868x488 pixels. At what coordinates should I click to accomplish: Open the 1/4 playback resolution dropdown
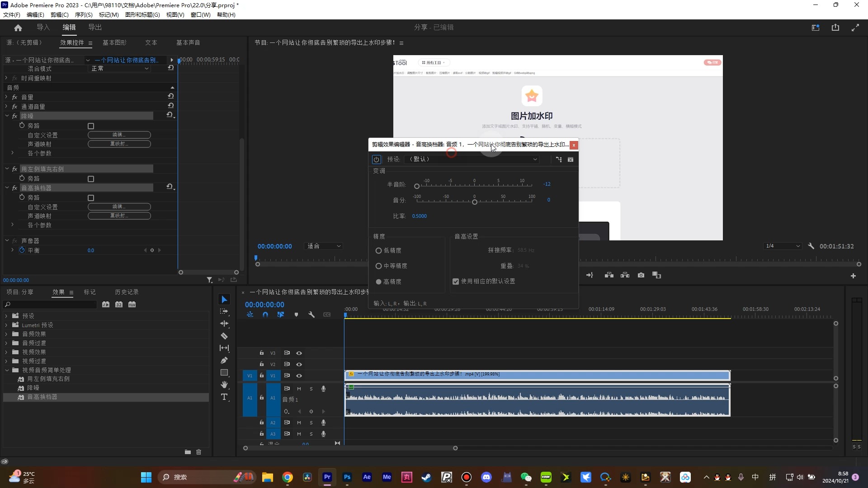(783, 246)
